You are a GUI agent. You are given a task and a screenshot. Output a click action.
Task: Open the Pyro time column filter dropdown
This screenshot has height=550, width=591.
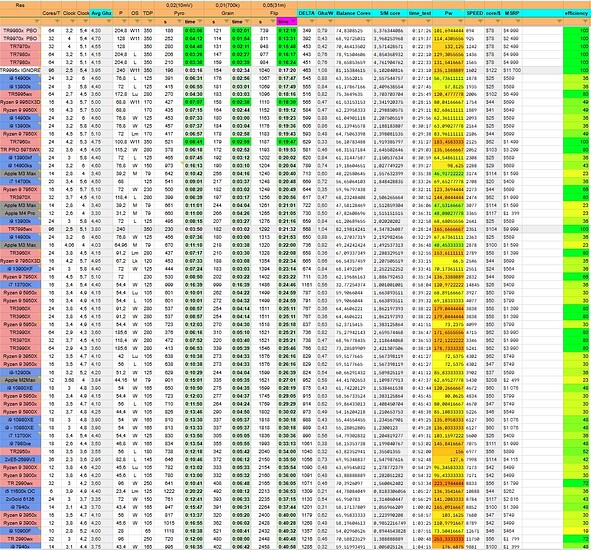pyautogui.click(x=200, y=21)
